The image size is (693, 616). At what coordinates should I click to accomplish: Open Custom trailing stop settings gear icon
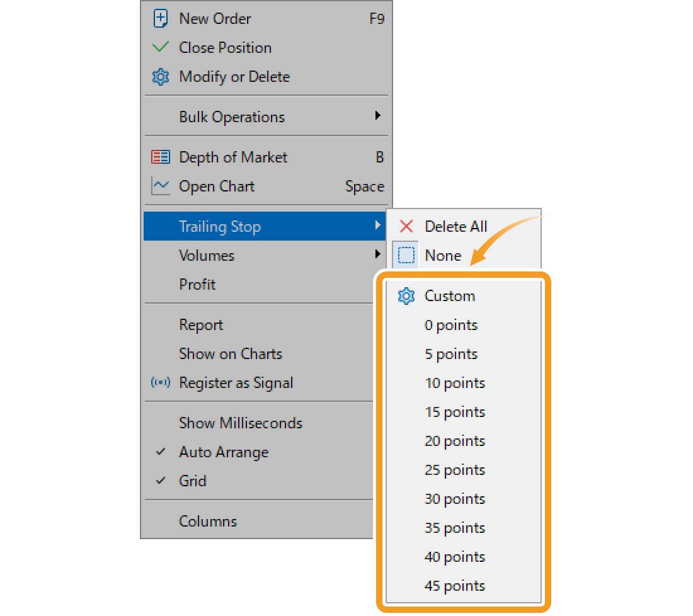(406, 295)
